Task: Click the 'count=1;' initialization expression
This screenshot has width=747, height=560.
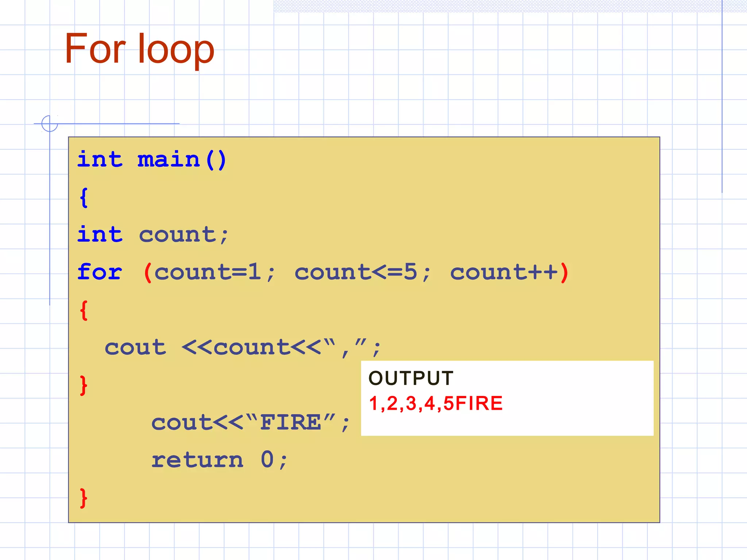Action: tap(214, 272)
